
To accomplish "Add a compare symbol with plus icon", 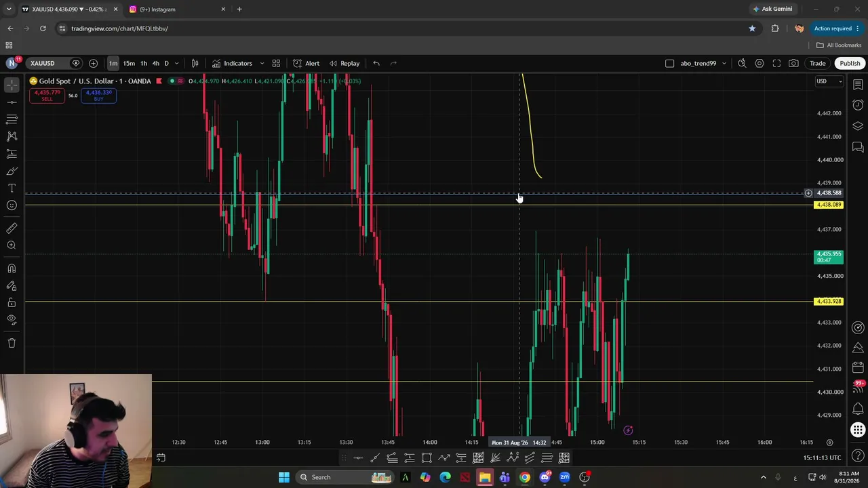I will (93, 63).
